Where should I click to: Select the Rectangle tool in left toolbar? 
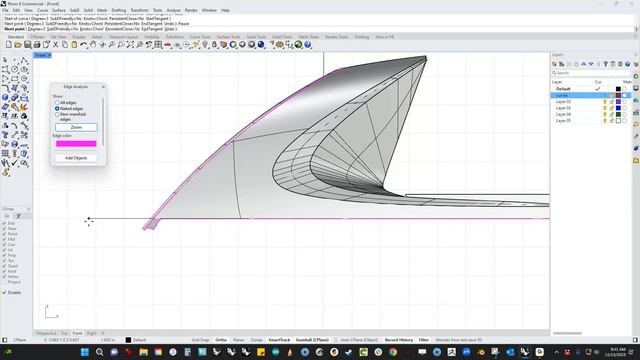(x=15, y=79)
